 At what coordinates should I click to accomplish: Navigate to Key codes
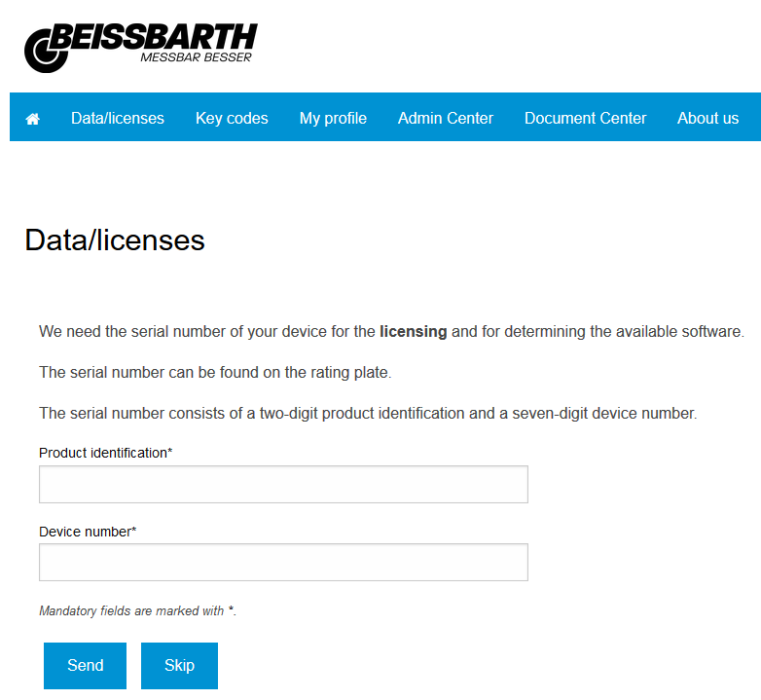(232, 118)
